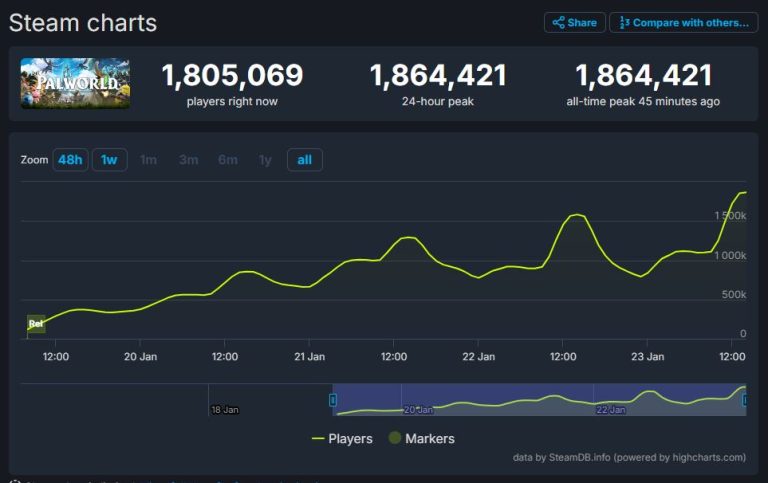Select the 3m zoom option
Viewport: 768px width, 483px height.
[x=189, y=160]
